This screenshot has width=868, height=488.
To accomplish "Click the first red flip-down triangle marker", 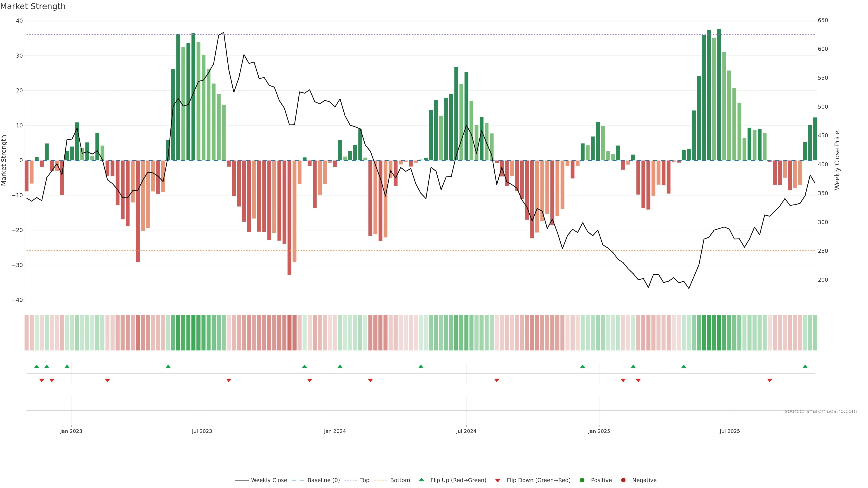I will (x=42, y=380).
